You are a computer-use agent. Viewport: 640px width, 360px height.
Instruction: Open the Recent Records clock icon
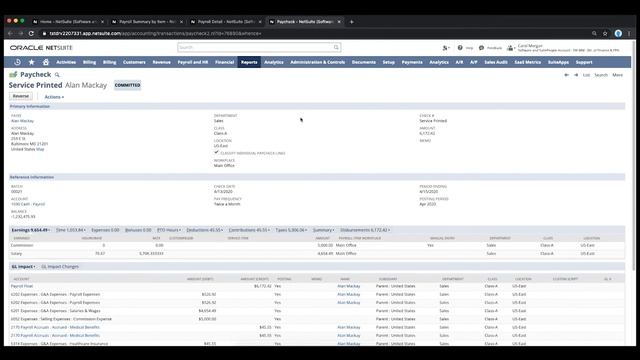(17, 62)
